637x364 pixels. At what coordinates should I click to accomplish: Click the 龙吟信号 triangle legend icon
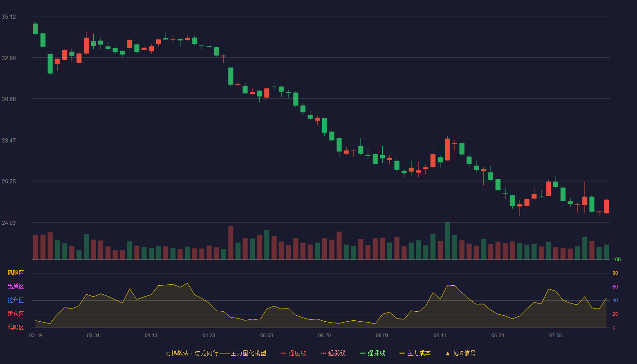(x=448, y=353)
